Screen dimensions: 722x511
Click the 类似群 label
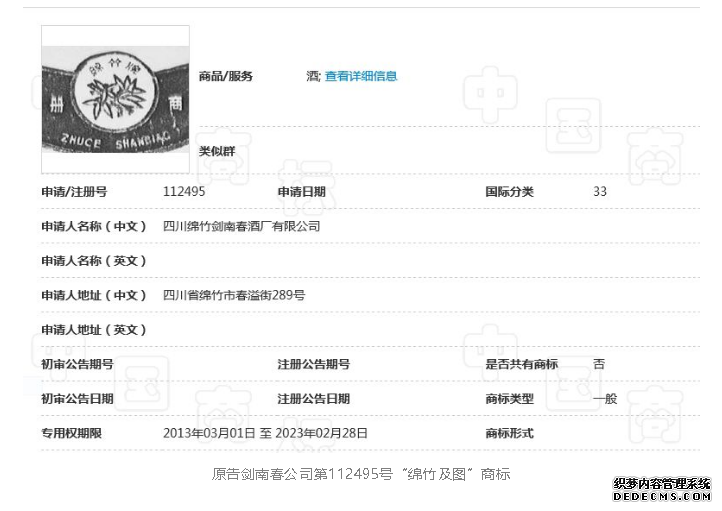point(217,151)
